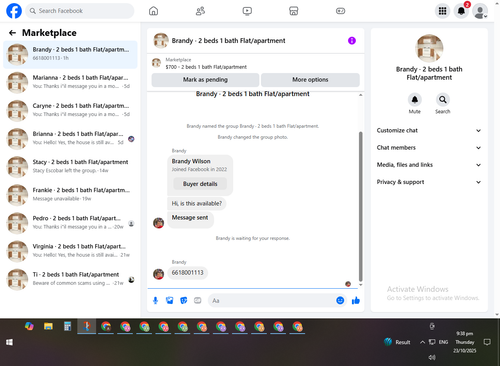Open the Windows notification center icon
The height and width of the screenshot is (366, 500).
pos(487,342)
